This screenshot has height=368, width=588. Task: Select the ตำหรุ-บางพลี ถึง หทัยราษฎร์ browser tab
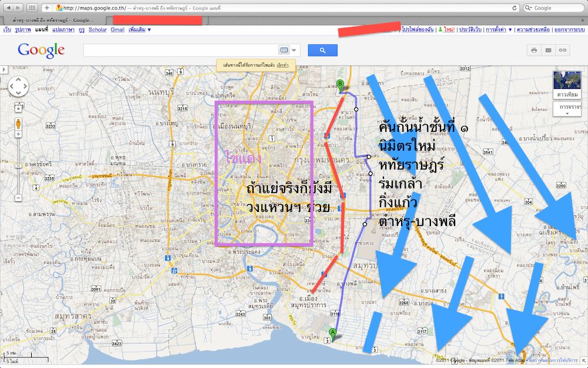[x=52, y=20]
